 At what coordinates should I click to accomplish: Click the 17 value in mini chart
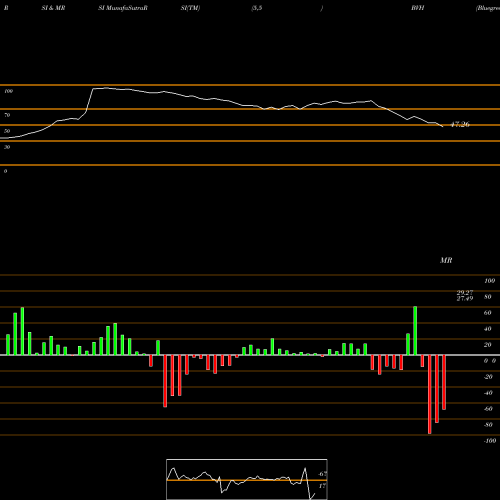pos(322,486)
